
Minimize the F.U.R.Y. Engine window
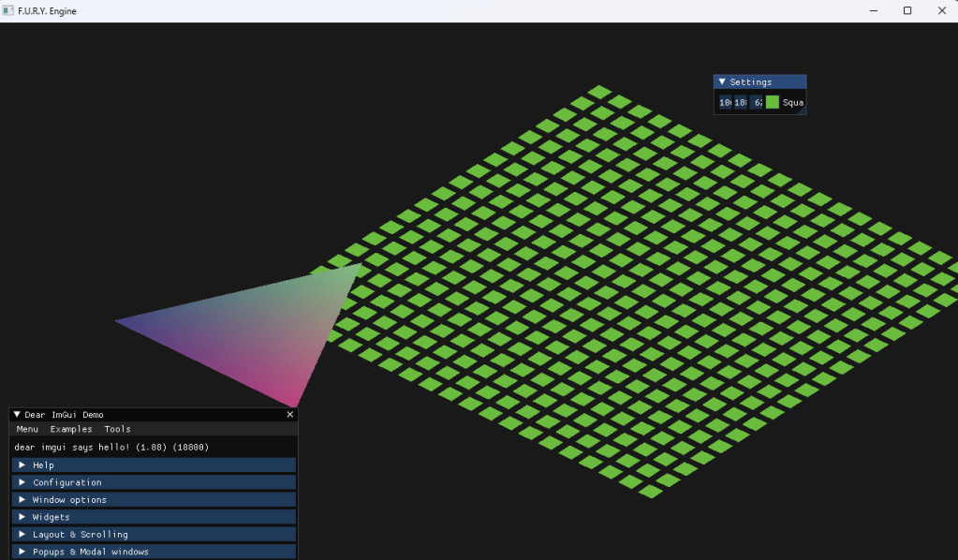[x=871, y=10]
